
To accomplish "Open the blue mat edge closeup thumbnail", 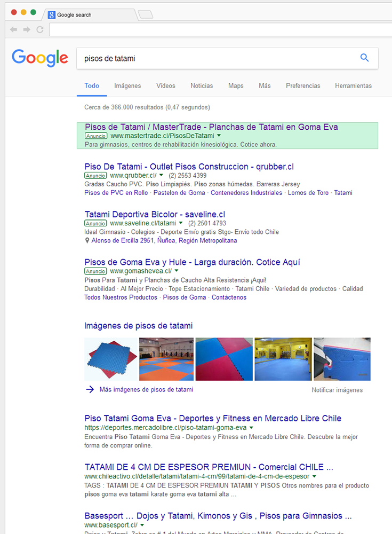I will click(x=342, y=359).
